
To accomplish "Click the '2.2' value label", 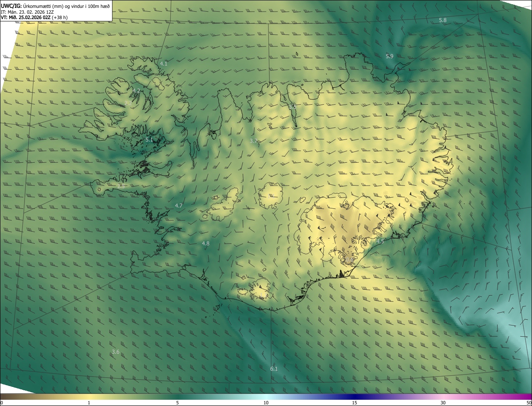I will click(x=128, y=103).
